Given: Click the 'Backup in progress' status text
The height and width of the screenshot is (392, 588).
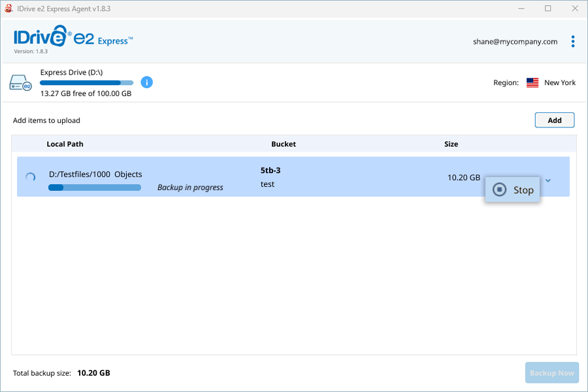Looking at the screenshot, I should (x=190, y=188).
